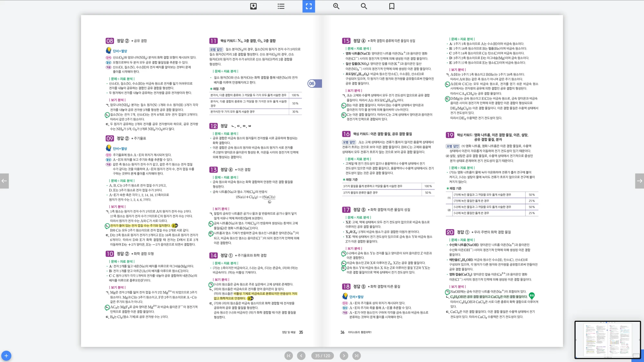Click the question 15 number badge
This screenshot has width=644, height=362.
(x=346, y=41)
